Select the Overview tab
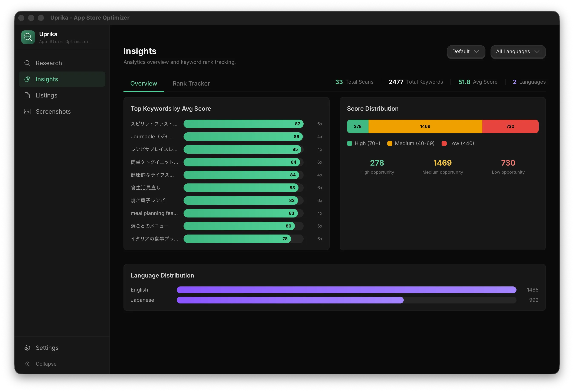 [x=143, y=83]
